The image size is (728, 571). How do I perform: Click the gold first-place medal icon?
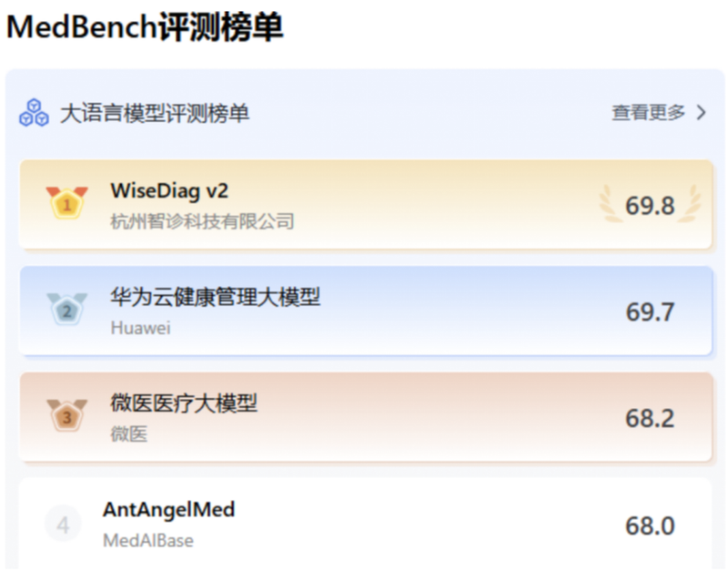point(66,204)
